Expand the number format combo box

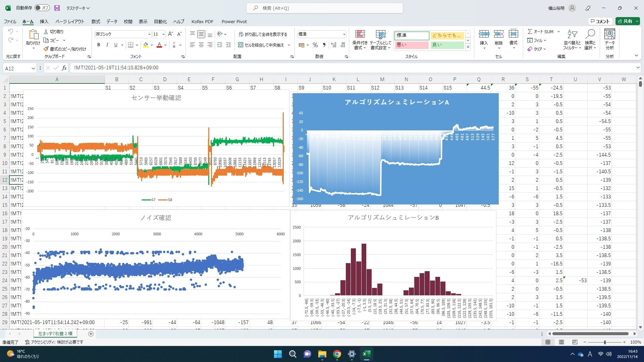[x=344, y=34]
